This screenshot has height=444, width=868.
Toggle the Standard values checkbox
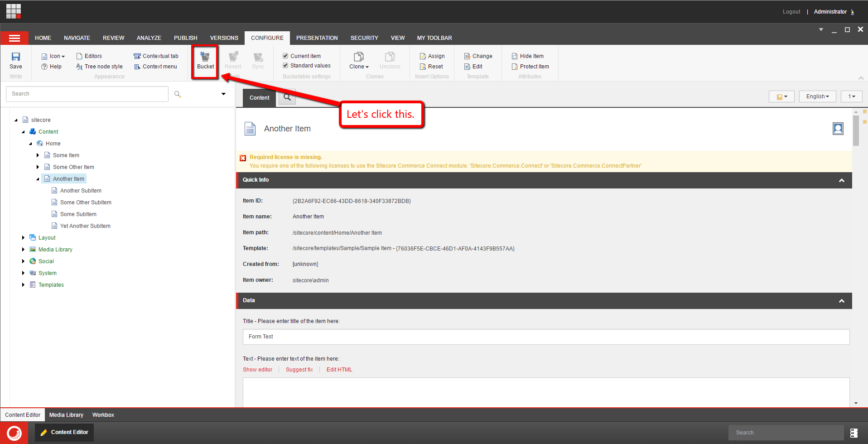tap(285, 65)
